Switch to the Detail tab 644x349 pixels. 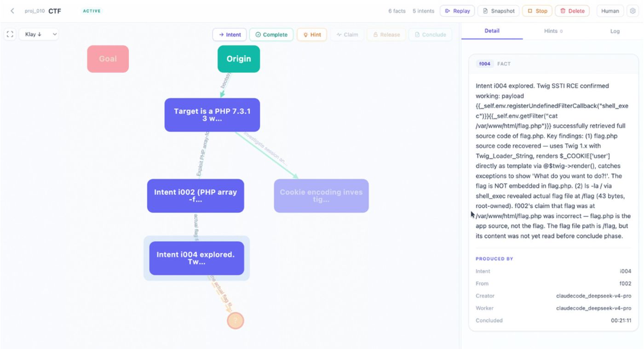click(492, 31)
